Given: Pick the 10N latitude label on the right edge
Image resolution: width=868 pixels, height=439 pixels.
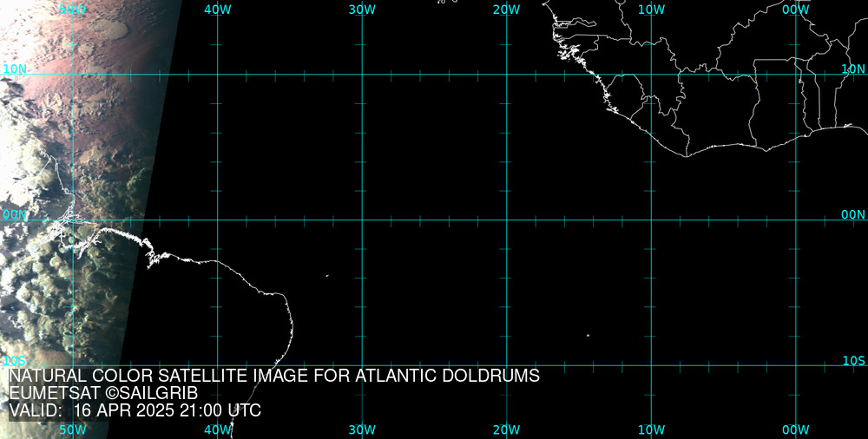Looking at the screenshot, I should 853,69.
